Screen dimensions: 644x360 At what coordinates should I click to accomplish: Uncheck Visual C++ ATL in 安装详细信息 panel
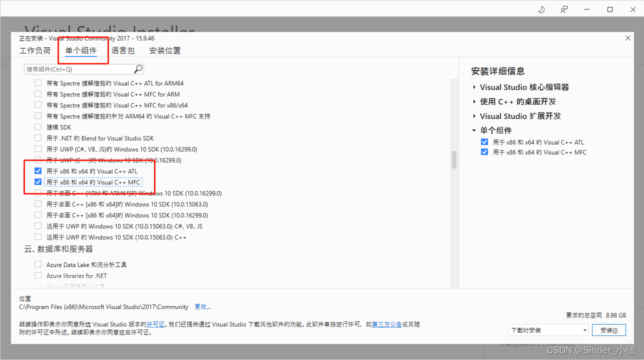(484, 142)
